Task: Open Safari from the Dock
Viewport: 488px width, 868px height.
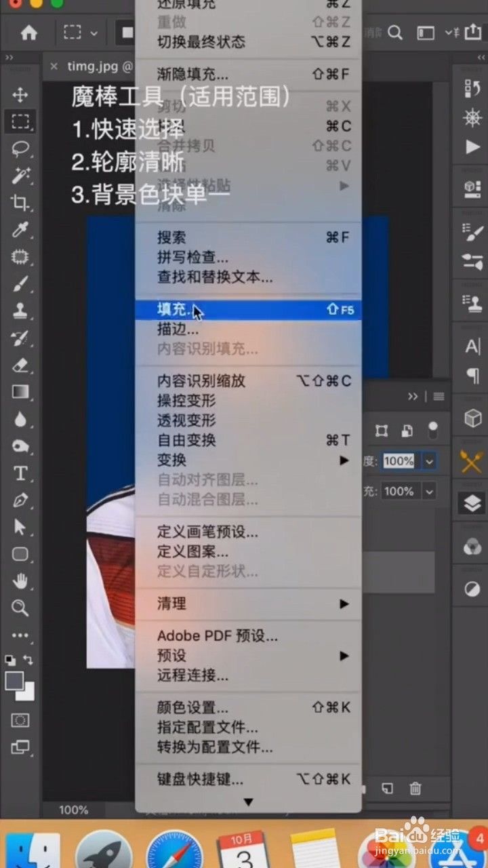Action: click(174, 850)
